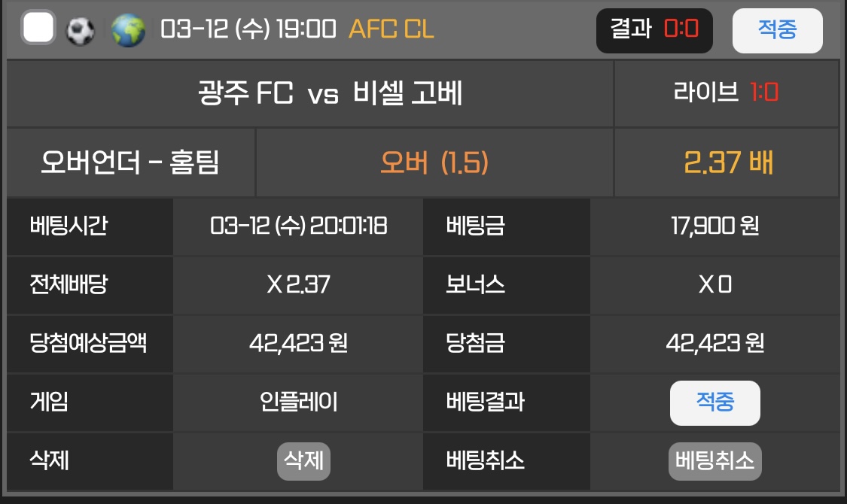The image size is (847, 504).
Task: Select the 오버언더 - 홈팀 market cell
Action: [x=130, y=162]
